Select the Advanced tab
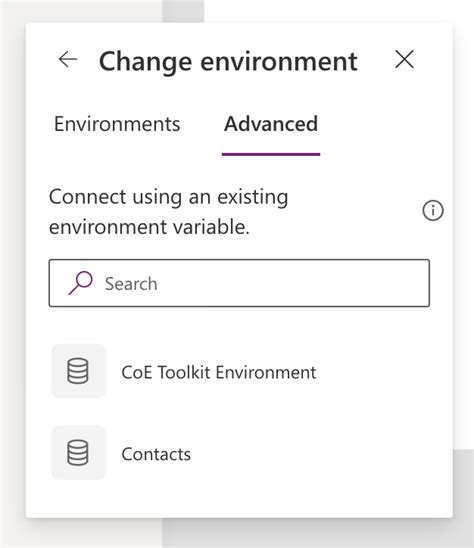Screen dimensions: 474x548 click(x=271, y=124)
